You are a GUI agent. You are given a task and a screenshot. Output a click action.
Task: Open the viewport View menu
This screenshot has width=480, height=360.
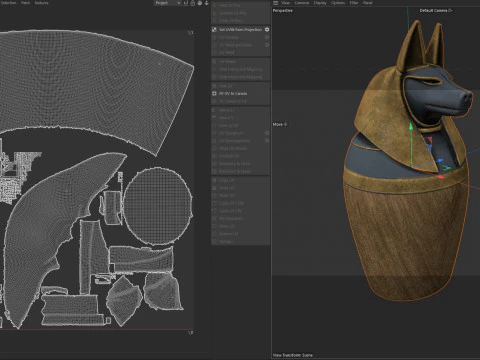[286, 3]
